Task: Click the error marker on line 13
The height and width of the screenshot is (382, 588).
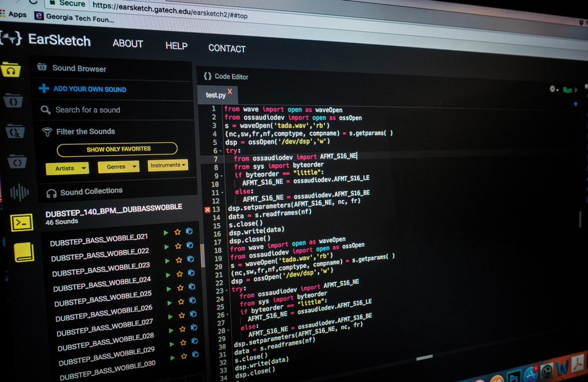Action: [x=208, y=210]
